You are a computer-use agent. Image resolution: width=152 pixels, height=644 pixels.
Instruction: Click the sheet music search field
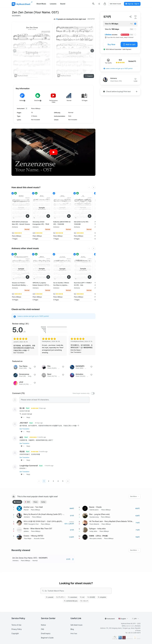coord(76,591)
